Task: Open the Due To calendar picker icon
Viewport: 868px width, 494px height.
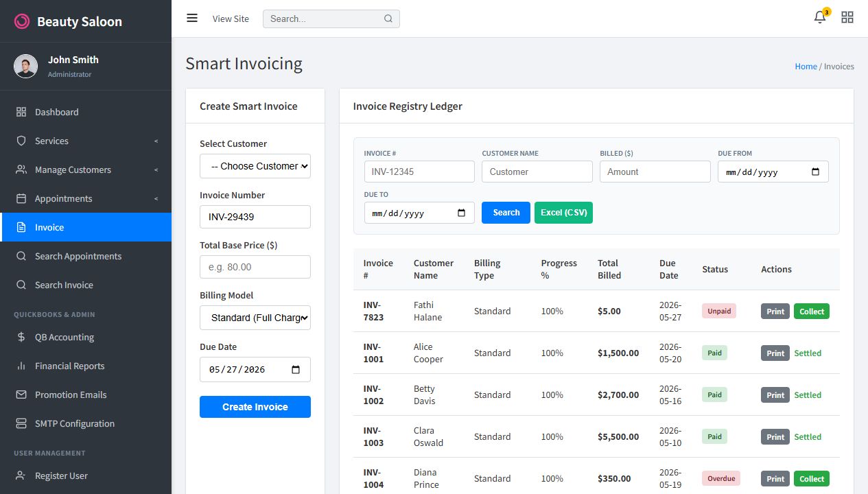Action: pyautogui.click(x=461, y=213)
